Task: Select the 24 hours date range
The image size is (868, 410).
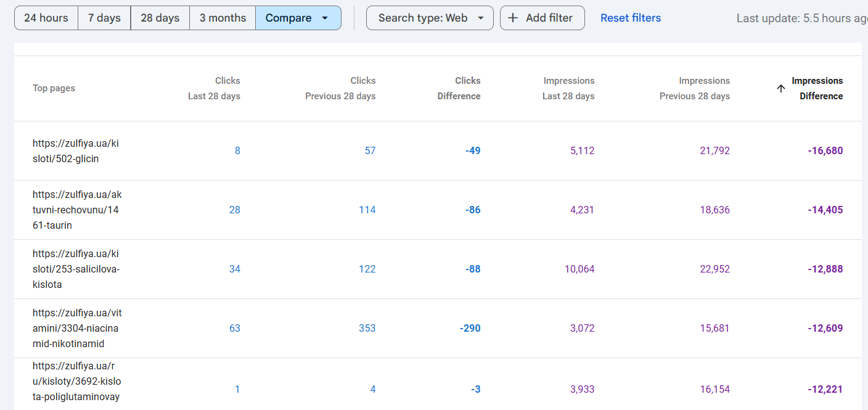Action: pyautogui.click(x=46, y=18)
